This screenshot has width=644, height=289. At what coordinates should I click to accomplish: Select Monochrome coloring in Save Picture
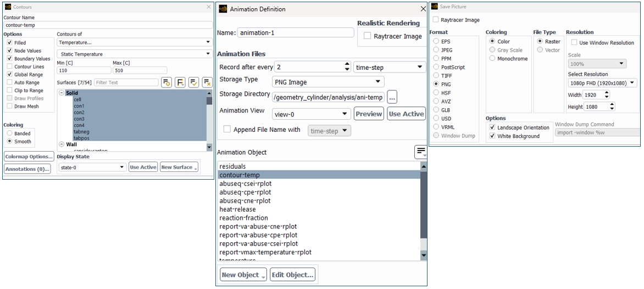(492, 58)
